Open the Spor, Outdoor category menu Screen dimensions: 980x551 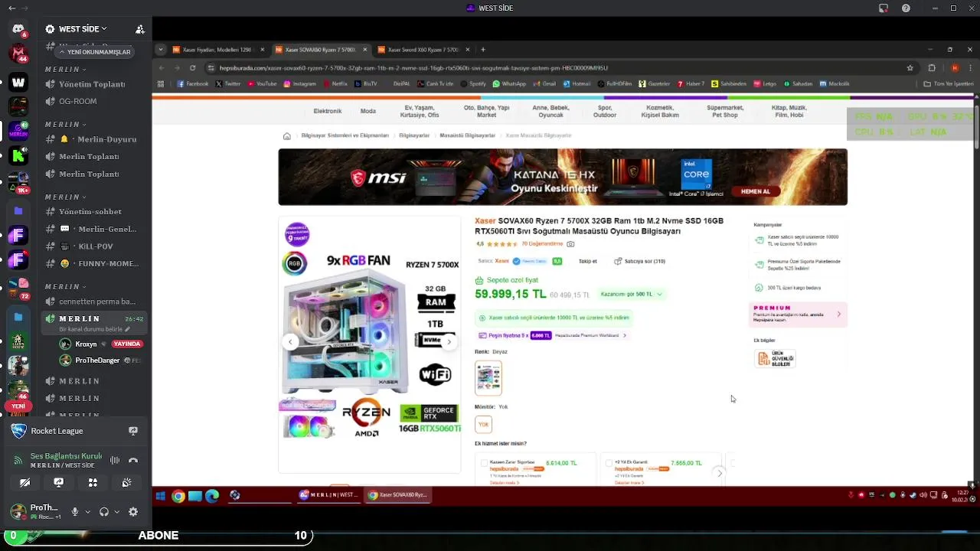(605, 112)
